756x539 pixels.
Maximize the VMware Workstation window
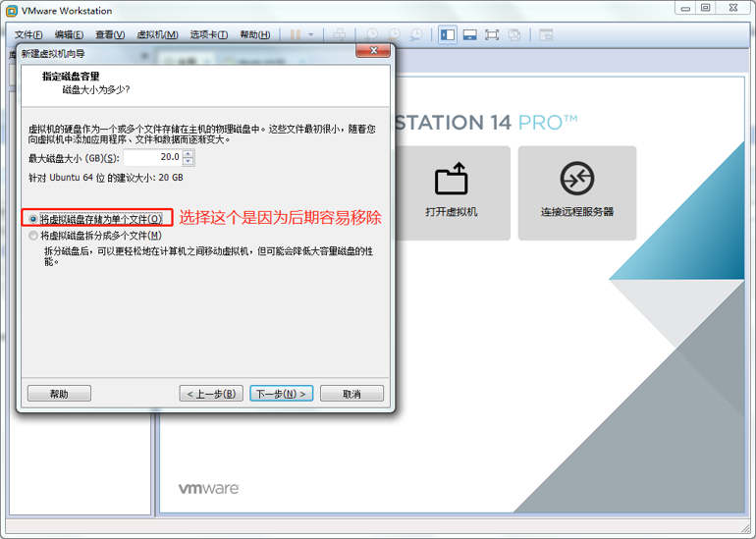click(x=705, y=8)
